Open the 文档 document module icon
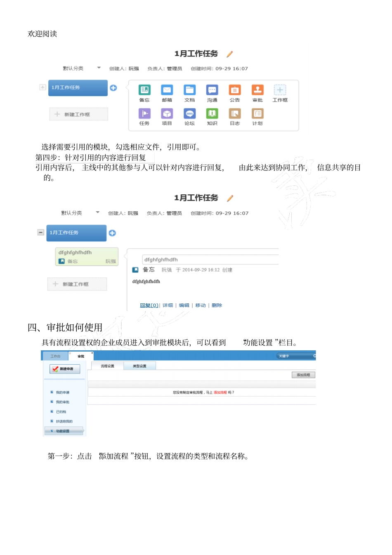This screenshot has width=392, height=555. click(189, 90)
